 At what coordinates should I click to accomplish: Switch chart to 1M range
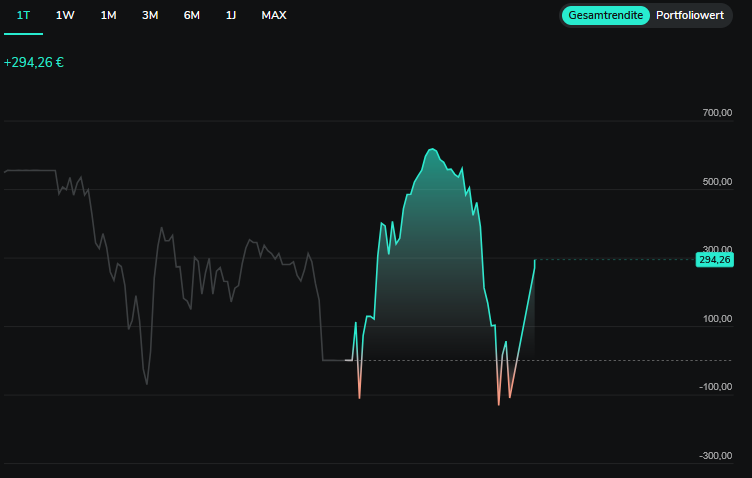(108, 16)
